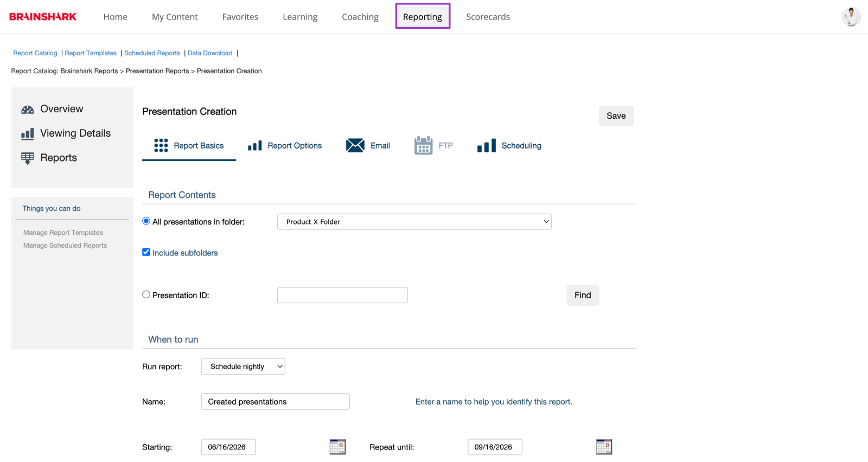This screenshot has width=868, height=462.
Task: Open the Coaching menu
Action: tap(360, 17)
